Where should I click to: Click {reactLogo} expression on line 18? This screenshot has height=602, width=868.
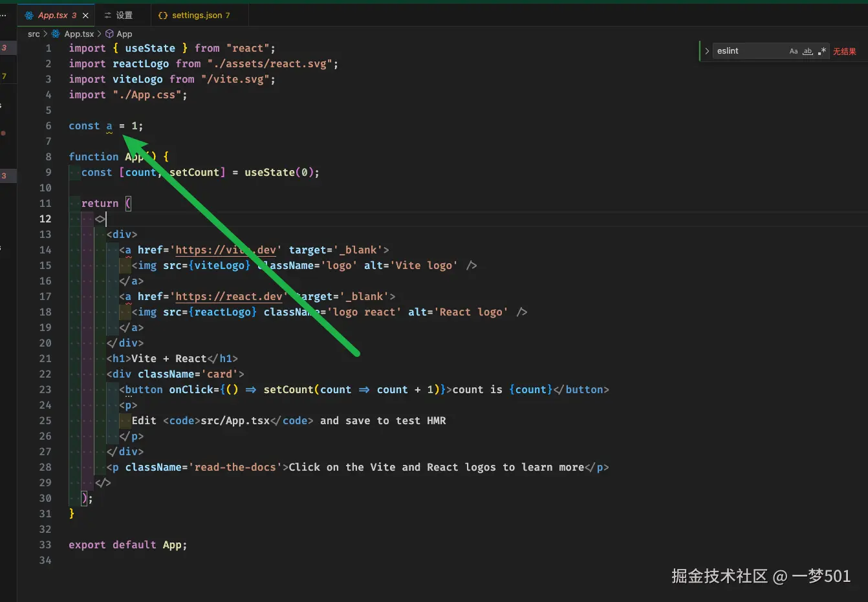click(222, 312)
